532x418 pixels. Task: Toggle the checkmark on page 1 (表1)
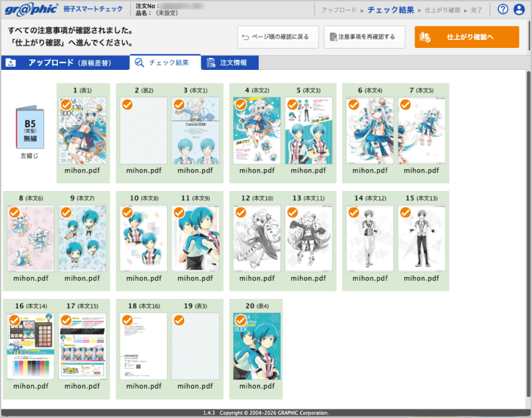[66, 104]
